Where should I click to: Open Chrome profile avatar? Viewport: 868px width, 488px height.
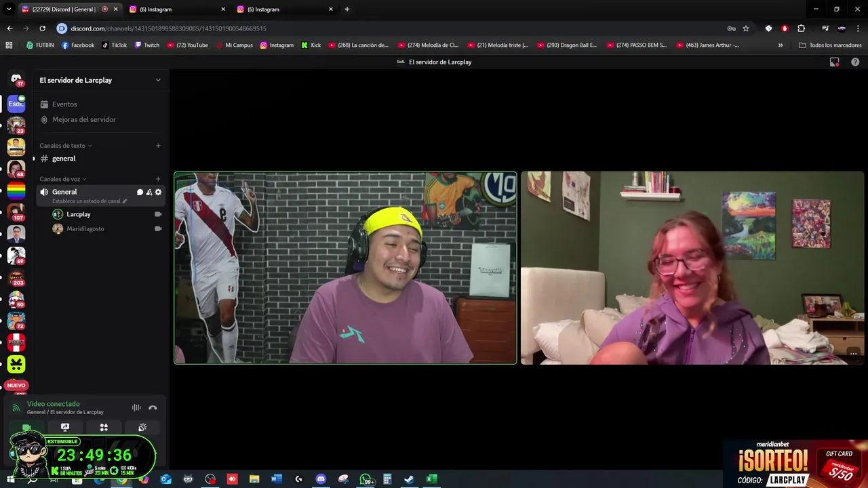pos(842,28)
